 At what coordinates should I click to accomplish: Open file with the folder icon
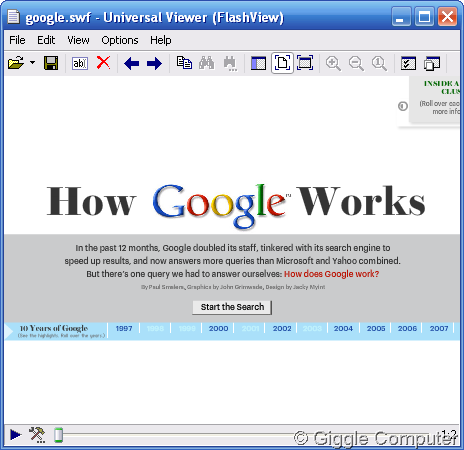[16, 63]
